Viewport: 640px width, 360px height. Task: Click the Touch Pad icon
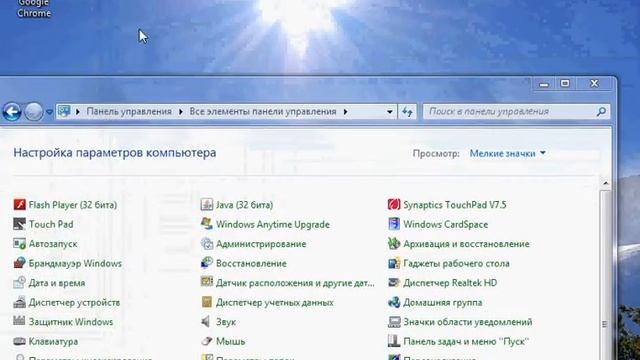20,224
